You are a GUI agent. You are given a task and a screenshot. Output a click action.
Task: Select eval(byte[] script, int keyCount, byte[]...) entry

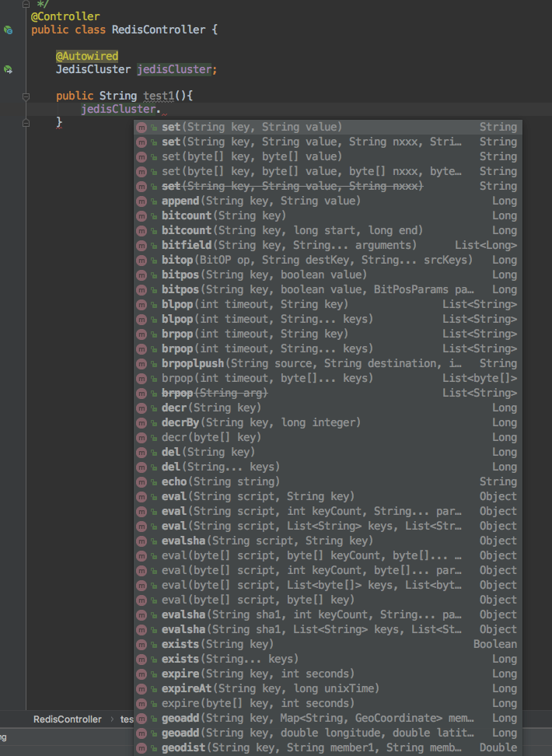tap(328, 571)
